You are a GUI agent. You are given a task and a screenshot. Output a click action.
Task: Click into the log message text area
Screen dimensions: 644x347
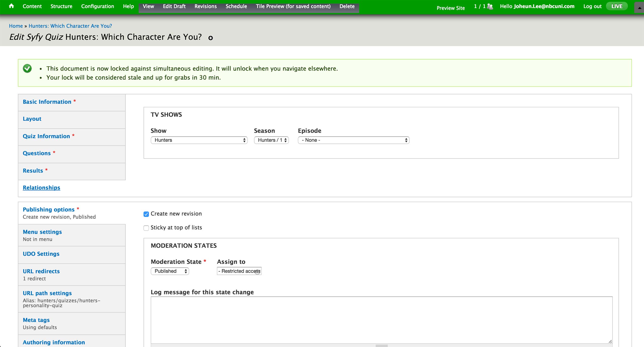coord(381,319)
